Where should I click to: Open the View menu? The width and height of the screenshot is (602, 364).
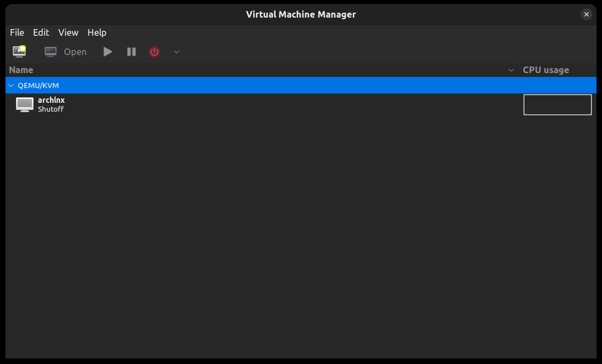[68, 32]
